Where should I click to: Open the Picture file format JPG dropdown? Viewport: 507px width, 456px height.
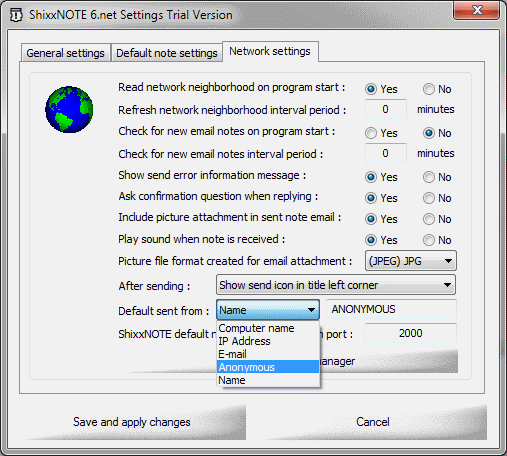411,261
